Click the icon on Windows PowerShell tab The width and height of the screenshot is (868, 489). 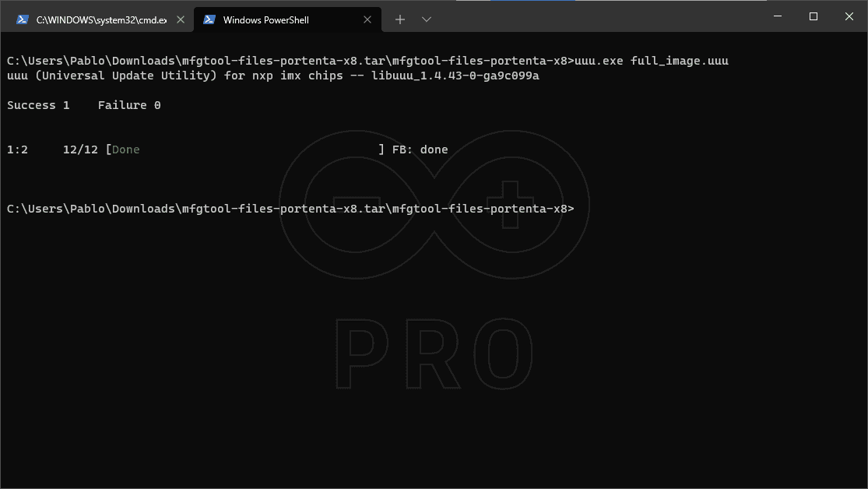tap(209, 19)
